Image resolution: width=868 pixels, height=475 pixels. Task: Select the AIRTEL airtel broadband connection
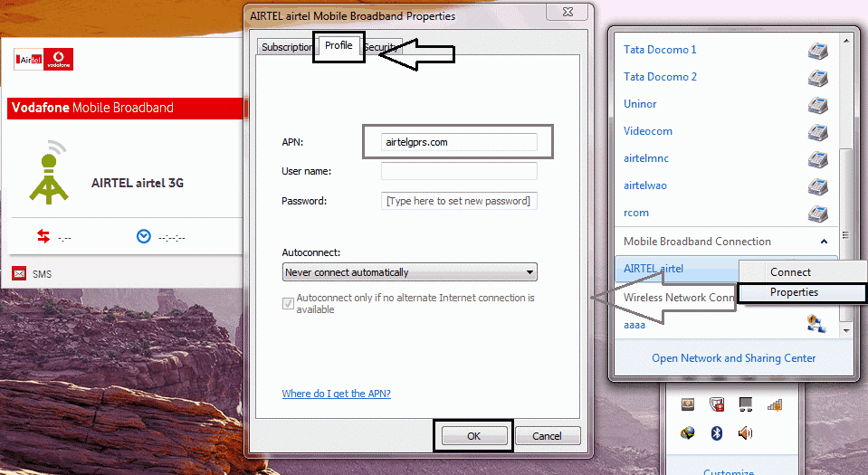pos(653,269)
